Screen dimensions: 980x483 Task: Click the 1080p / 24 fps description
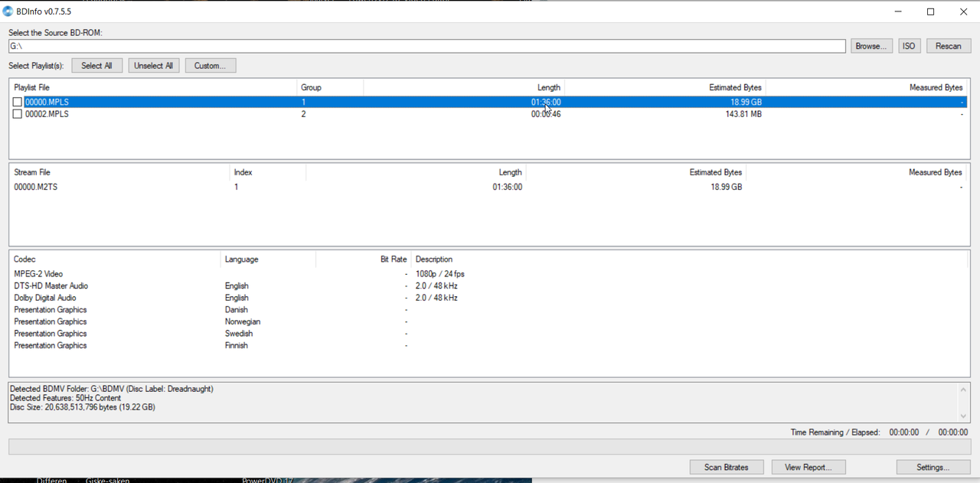[440, 274]
